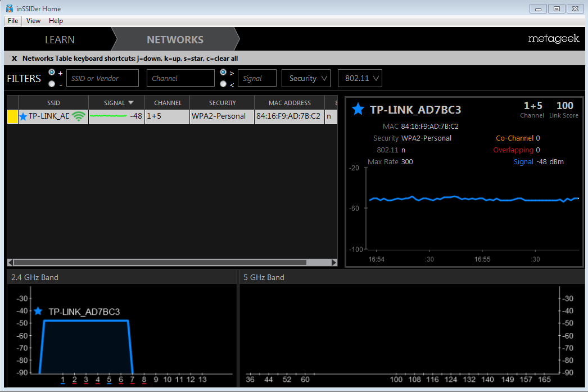
Task: Click the 5 GHz Band panel title
Action: pos(264,277)
